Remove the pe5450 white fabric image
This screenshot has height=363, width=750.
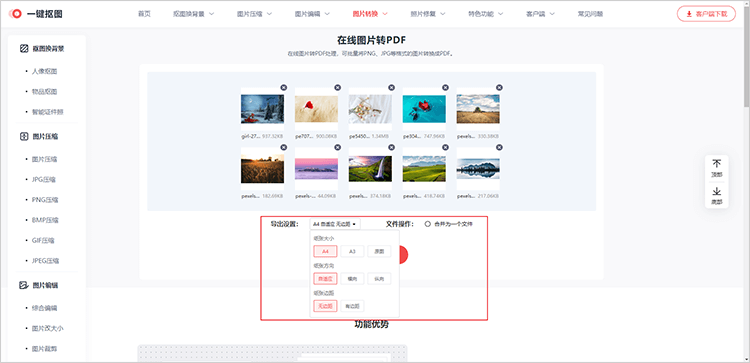(x=392, y=88)
